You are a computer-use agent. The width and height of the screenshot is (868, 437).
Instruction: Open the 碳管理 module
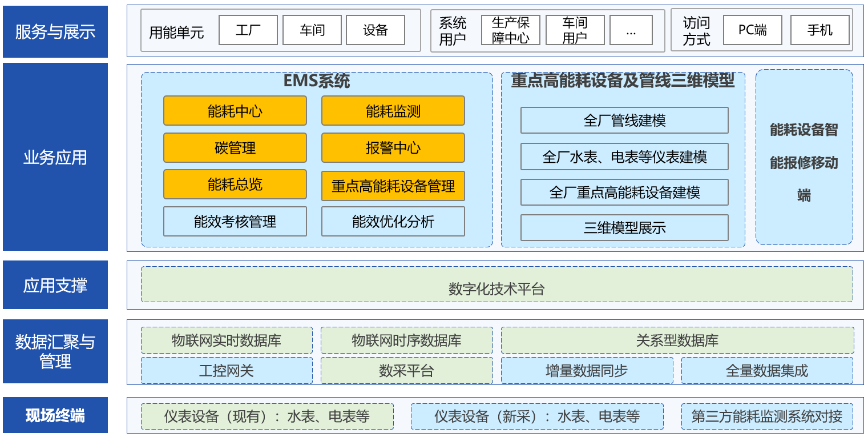click(235, 148)
